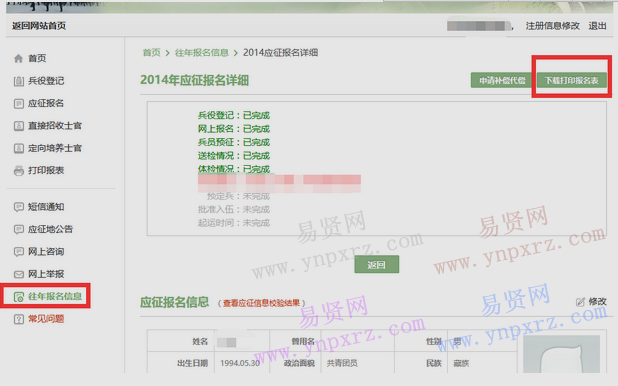Open 应征报名 via its sidebar icon
This screenshot has height=386, width=618.
19,103
